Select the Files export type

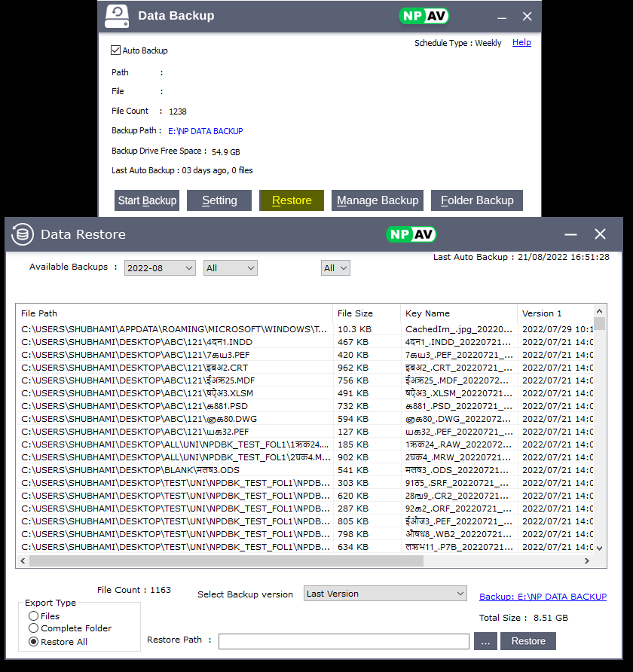click(x=34, y=616)
